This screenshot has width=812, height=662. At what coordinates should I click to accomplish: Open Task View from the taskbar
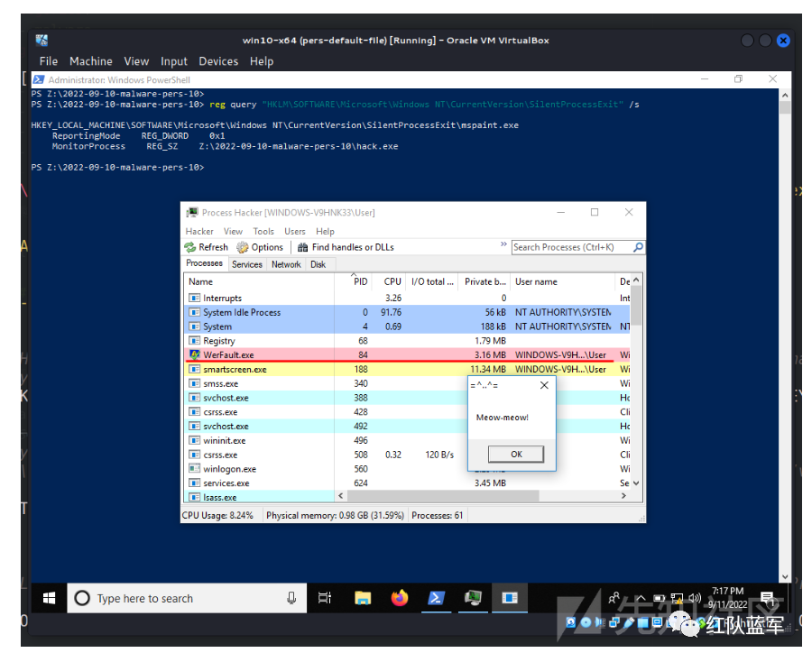pyautogui.click(x=325, y=598)
